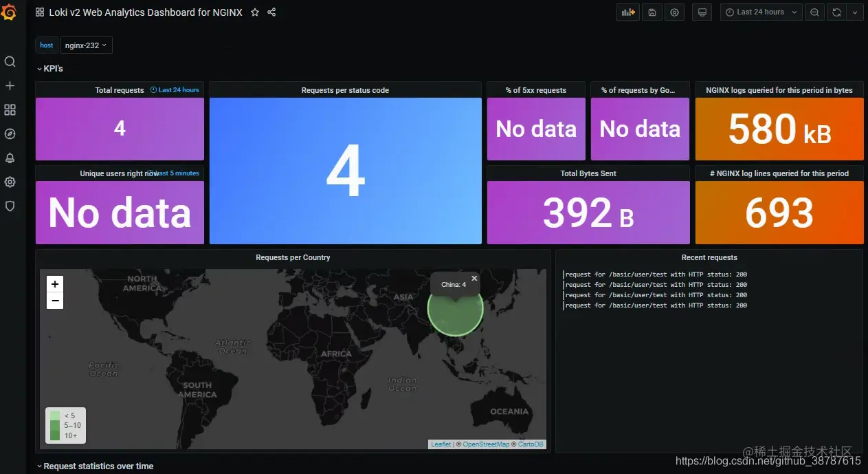The image size is (868, 474).
Task: Click the 580 kB stat value
Action: [x=779, y=129]
